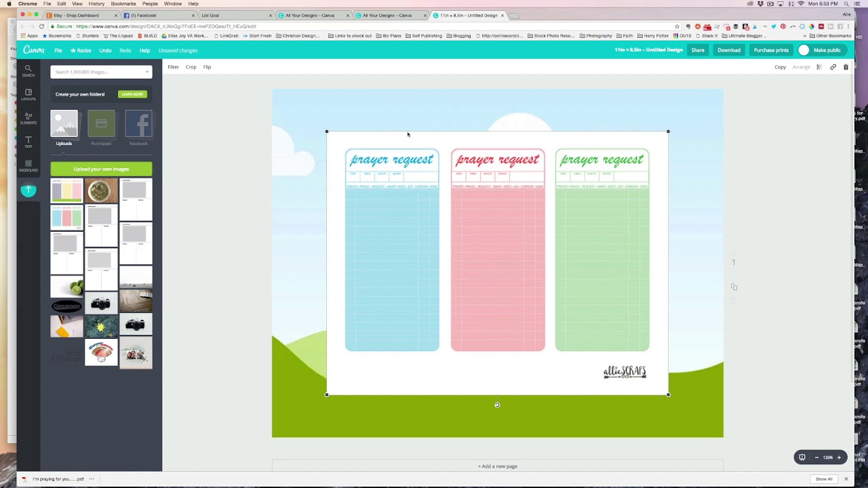Image resolution: width=868 pixels, height=488 pixels.
Task: Zoom out with minus icon
Action: pos(816,457)
